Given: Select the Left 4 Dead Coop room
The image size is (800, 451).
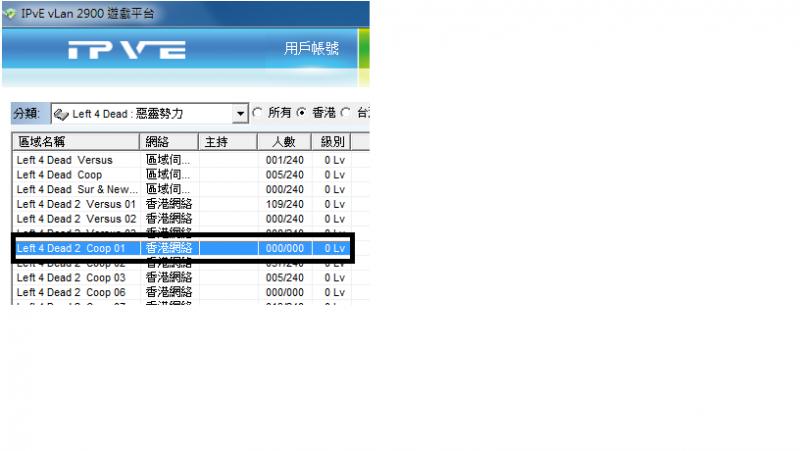Looking at the screenshot, I should [181, 175].
